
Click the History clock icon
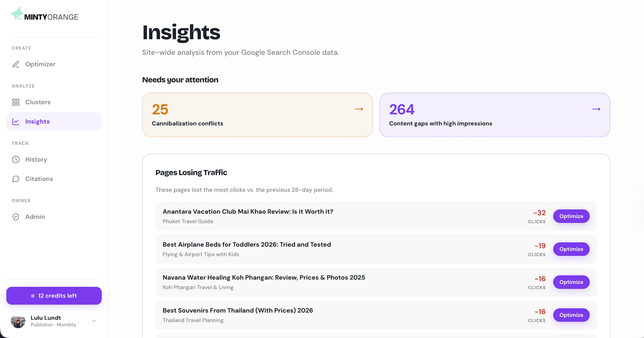(x=16, y=160)
